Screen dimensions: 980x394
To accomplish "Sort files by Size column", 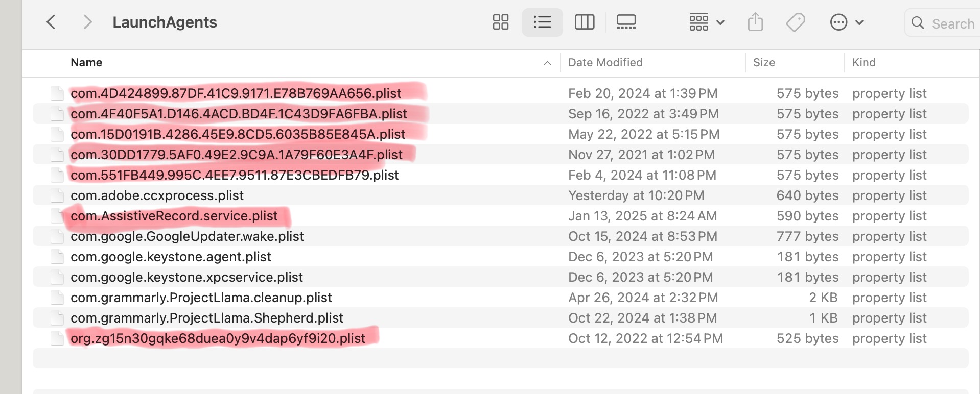I will point(764,62).
